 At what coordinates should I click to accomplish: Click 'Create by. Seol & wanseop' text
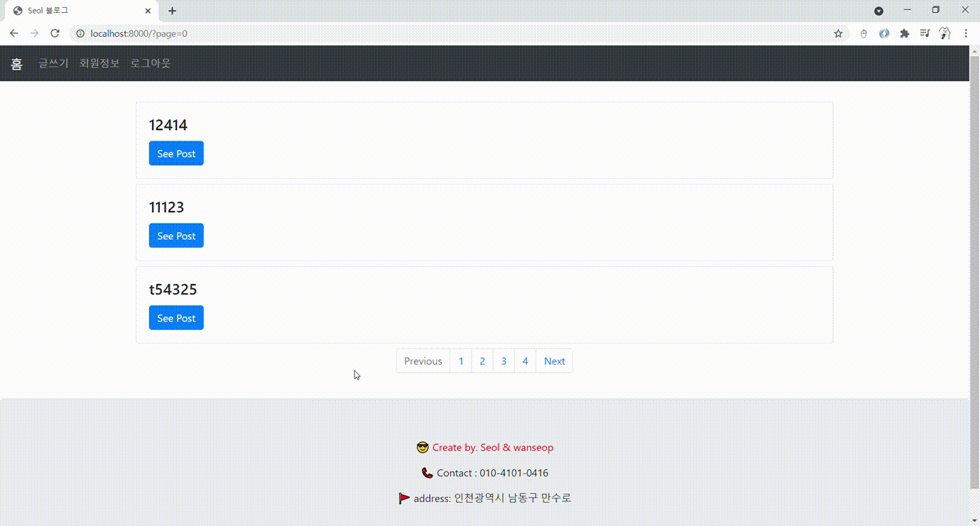coord(493,447)
